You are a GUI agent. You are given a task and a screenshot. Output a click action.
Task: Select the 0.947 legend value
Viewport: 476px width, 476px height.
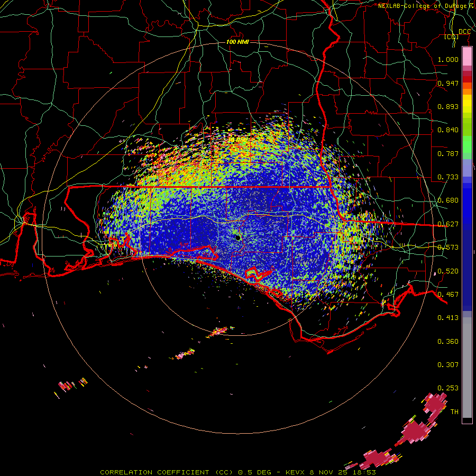click(448, 83)
